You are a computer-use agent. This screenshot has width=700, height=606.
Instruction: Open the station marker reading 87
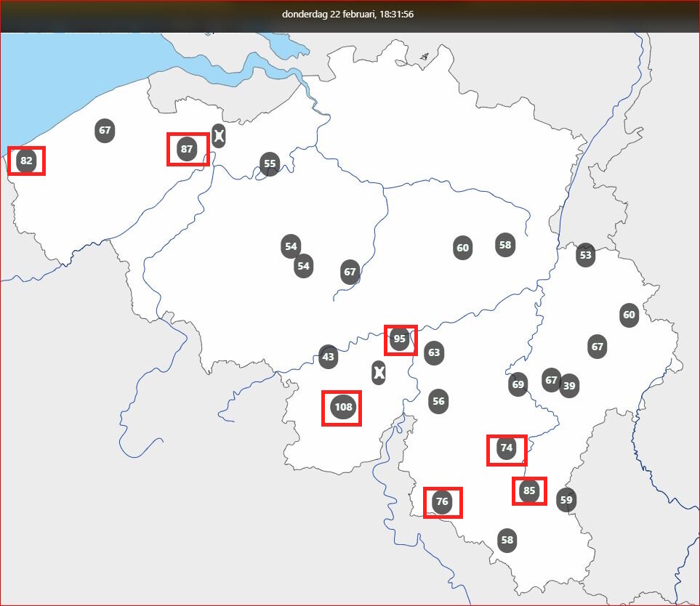[187, 149]
